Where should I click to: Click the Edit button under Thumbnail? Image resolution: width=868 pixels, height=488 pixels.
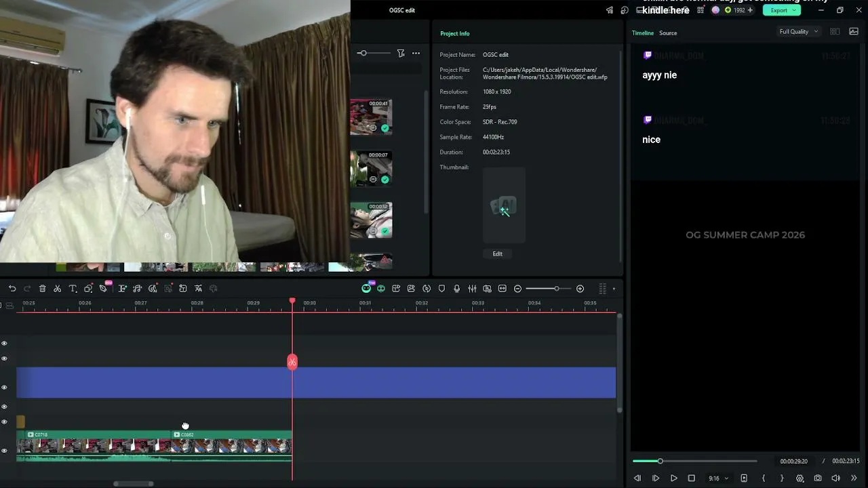[x=497, y=253]
